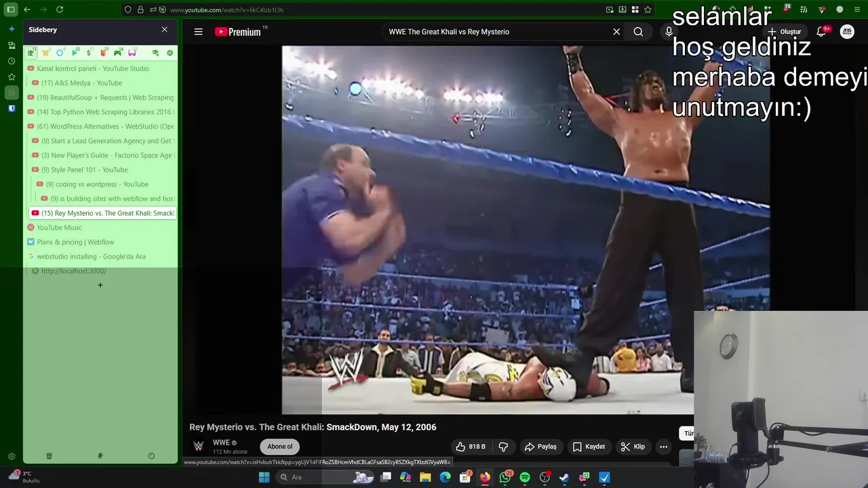Viewport: 868px width, 488px height.
Task: Select the Plans & pricing | Webflow tab
Action: tap(100, 242)
